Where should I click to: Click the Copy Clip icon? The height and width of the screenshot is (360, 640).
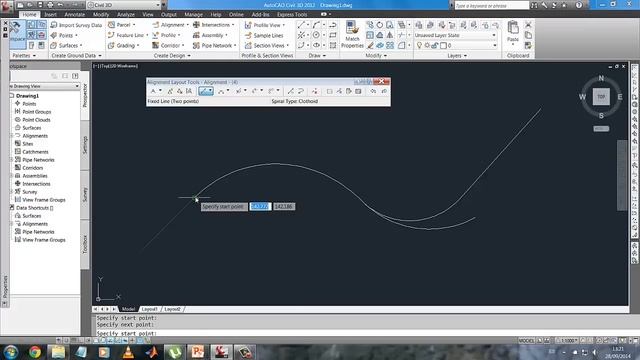click(528, 35)
